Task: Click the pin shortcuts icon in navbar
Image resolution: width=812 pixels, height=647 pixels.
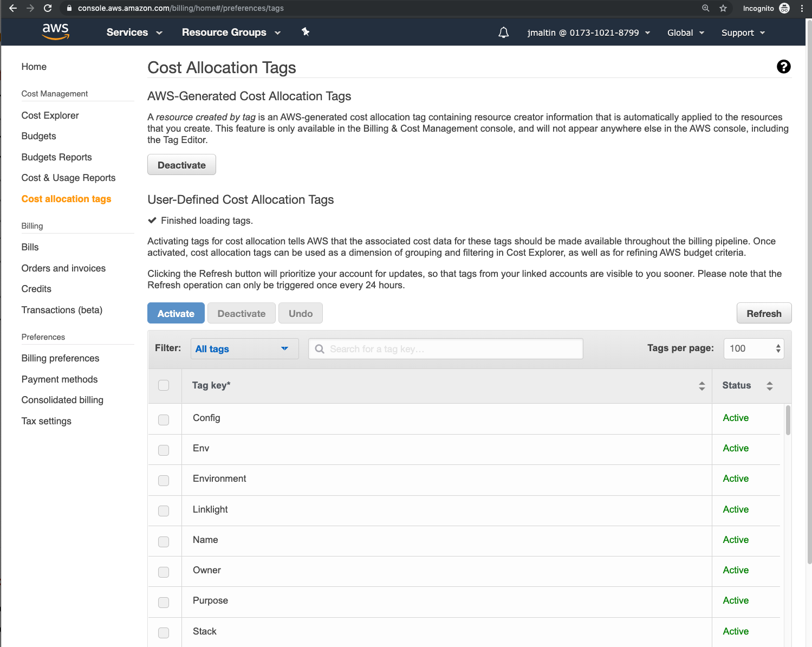Action: pyautogui.click(x=306, y=32)
